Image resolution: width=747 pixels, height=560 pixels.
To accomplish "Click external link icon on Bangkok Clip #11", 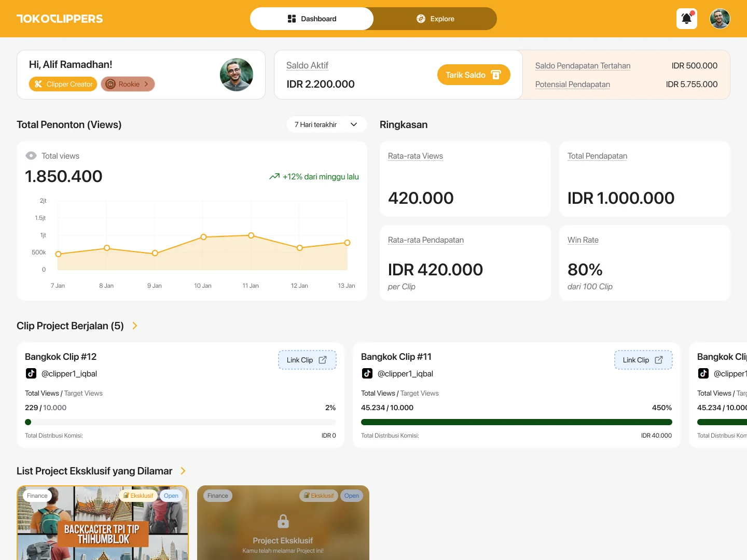I will coord(659,360).
